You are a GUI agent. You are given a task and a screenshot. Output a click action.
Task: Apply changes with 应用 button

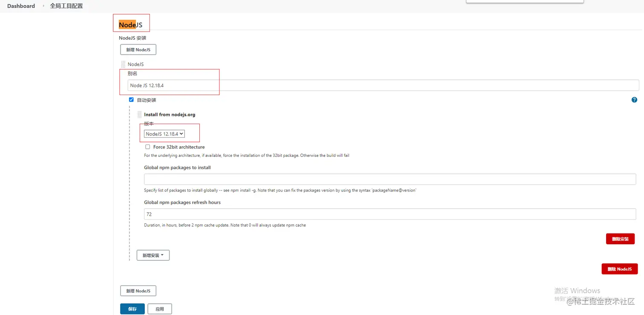pos(160,309)
